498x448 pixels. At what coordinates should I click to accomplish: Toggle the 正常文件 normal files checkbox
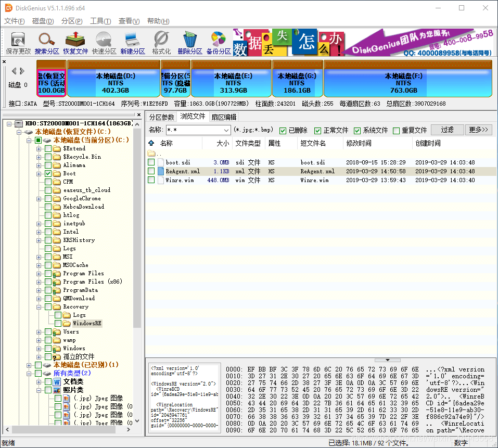coord(317,131)
